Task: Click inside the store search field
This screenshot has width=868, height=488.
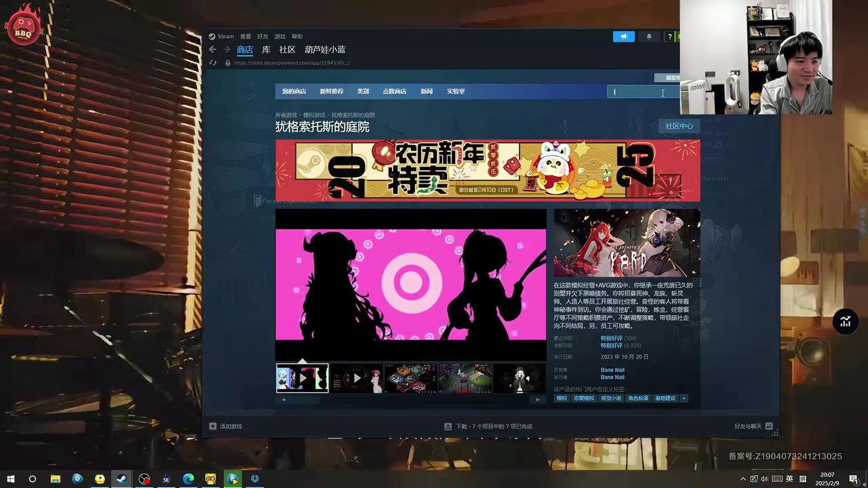Action: (x=641, y=91)
